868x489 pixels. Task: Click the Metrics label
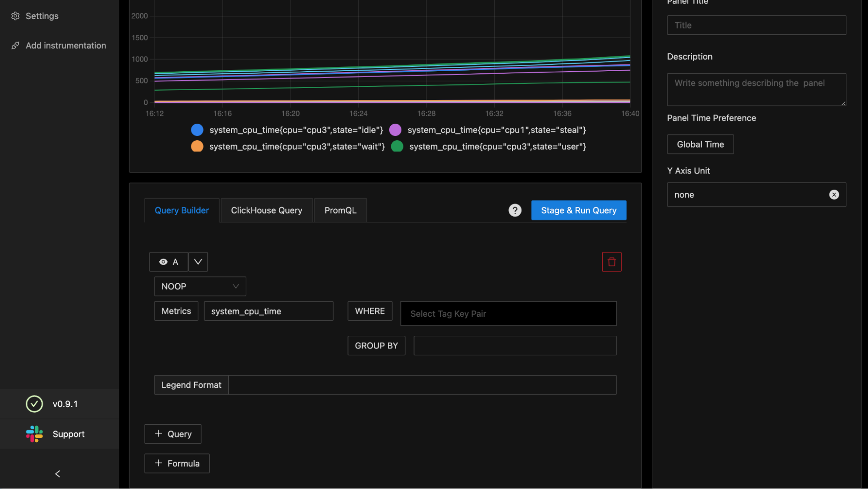click(176, 311)
